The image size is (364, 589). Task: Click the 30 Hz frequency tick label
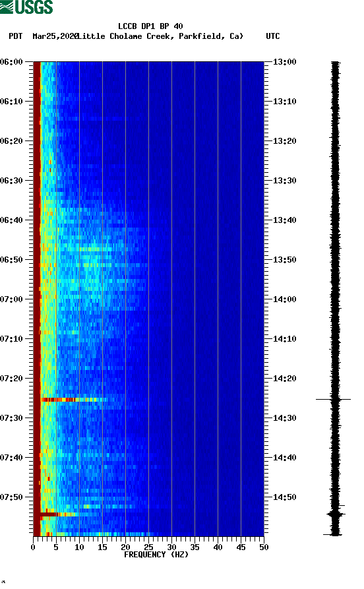[x=171, y=547]
